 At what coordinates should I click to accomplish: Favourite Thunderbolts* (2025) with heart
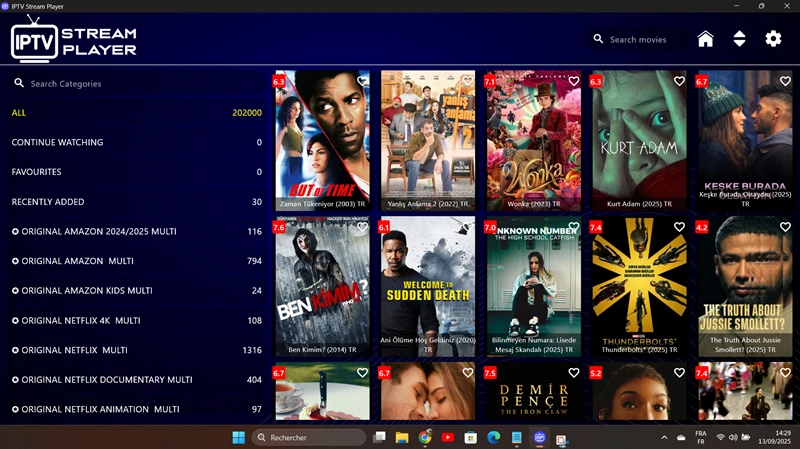pyautogui.click(x=679, y=227)
